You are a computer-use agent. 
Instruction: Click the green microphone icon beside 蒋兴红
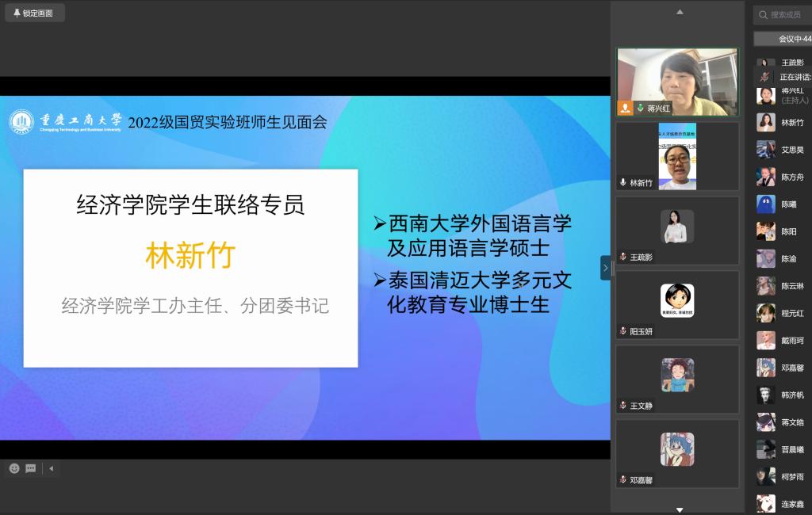pos(640,108)
